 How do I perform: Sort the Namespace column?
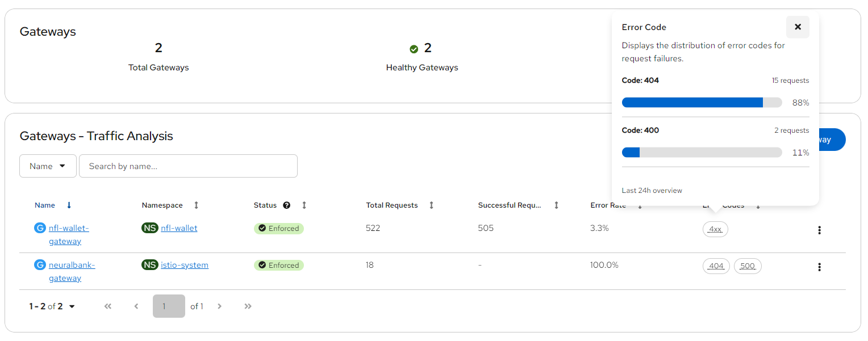click(x=197, y=205)
